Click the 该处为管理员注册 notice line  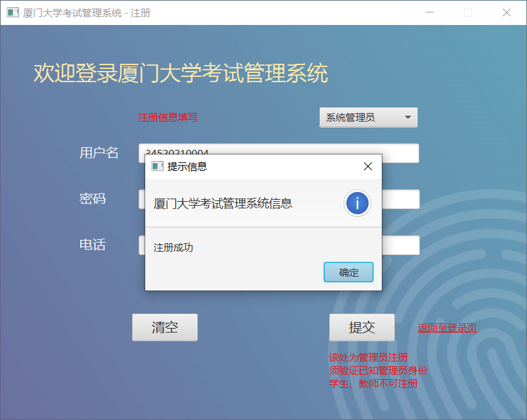click(x=369, y=357)
